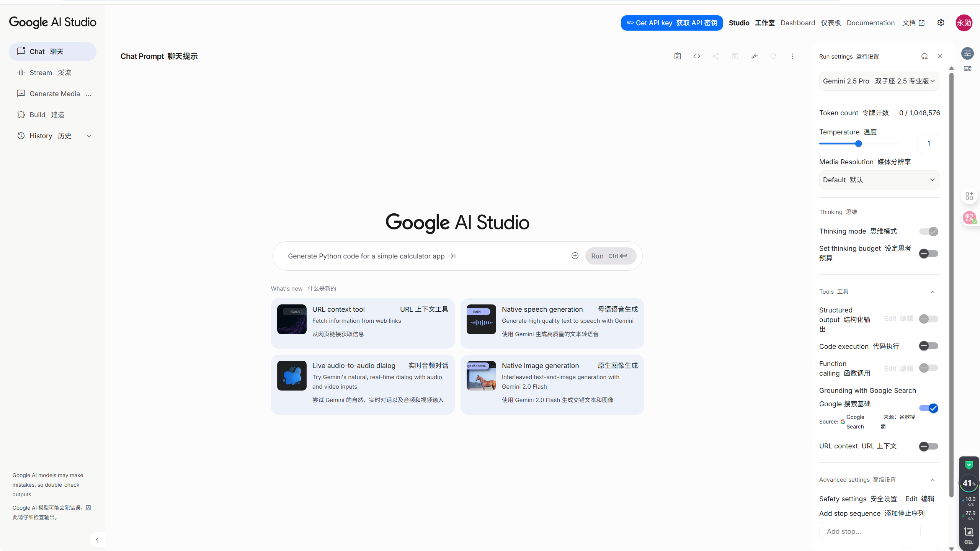This screenshot has height=551, width=980.
Task: Open the settings gear icon
Action: coord(941,23)
